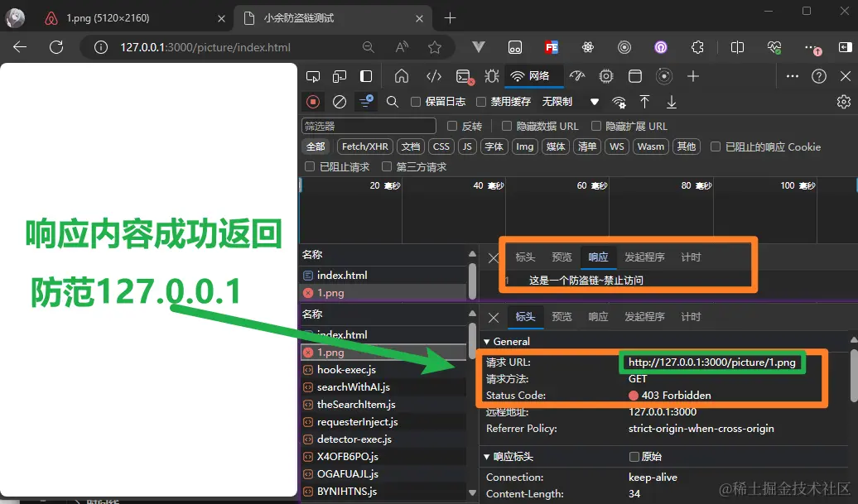The height and width of the screenshot is (504, 858).
Task: Open browser essentials heart icon
Action: (774, 47)
